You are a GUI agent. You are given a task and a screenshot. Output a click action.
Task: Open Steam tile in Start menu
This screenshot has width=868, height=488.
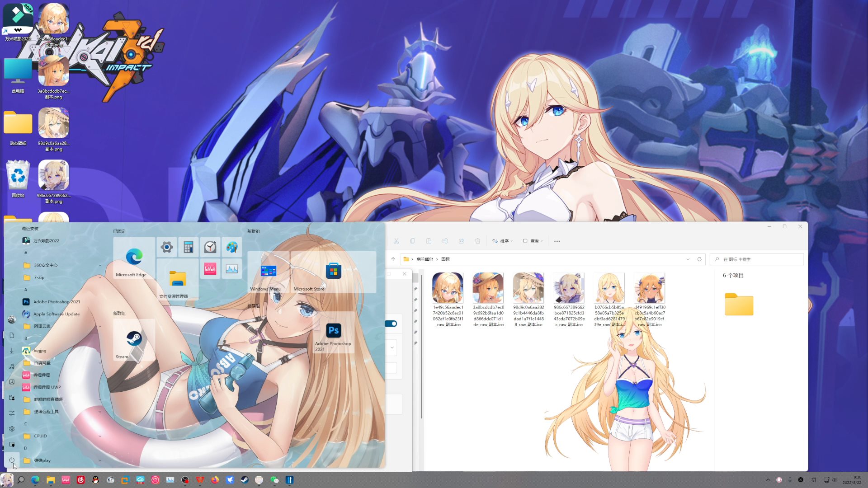(x=134, y=341)
